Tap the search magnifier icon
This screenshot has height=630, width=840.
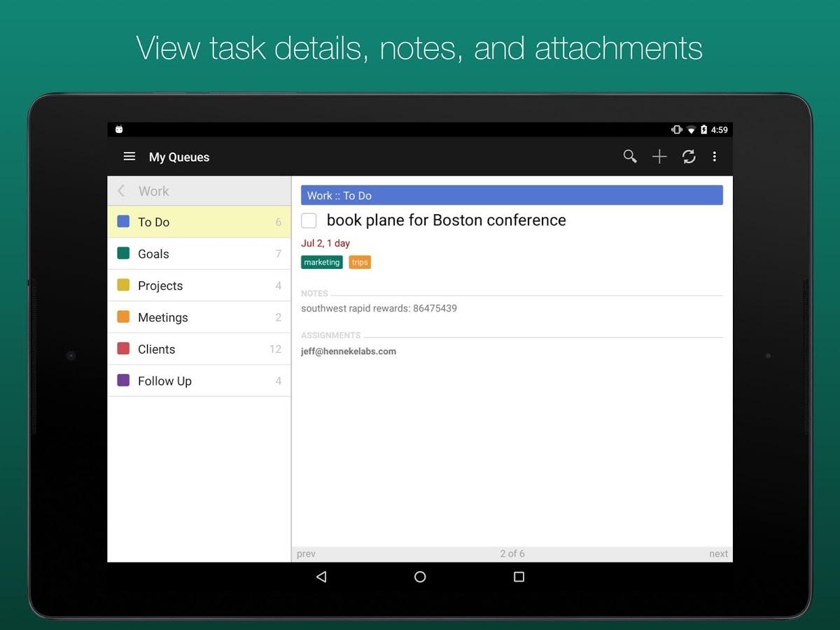tap(630, 157)
